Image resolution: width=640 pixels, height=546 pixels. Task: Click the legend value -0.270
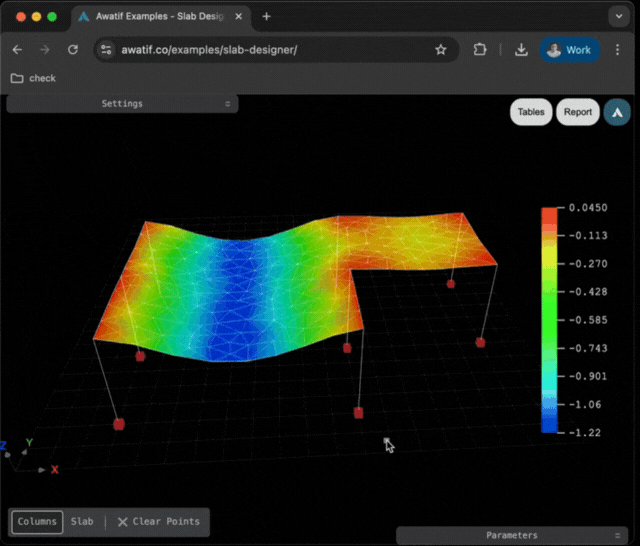(588, 264)
